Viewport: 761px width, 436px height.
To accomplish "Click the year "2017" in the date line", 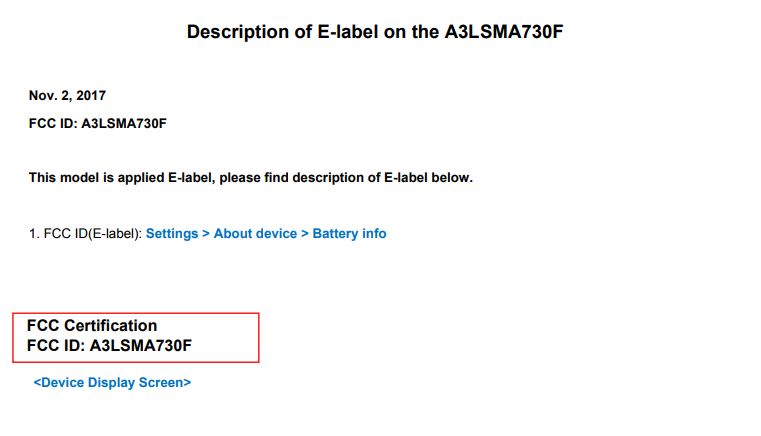I will (x=90, y=96).
